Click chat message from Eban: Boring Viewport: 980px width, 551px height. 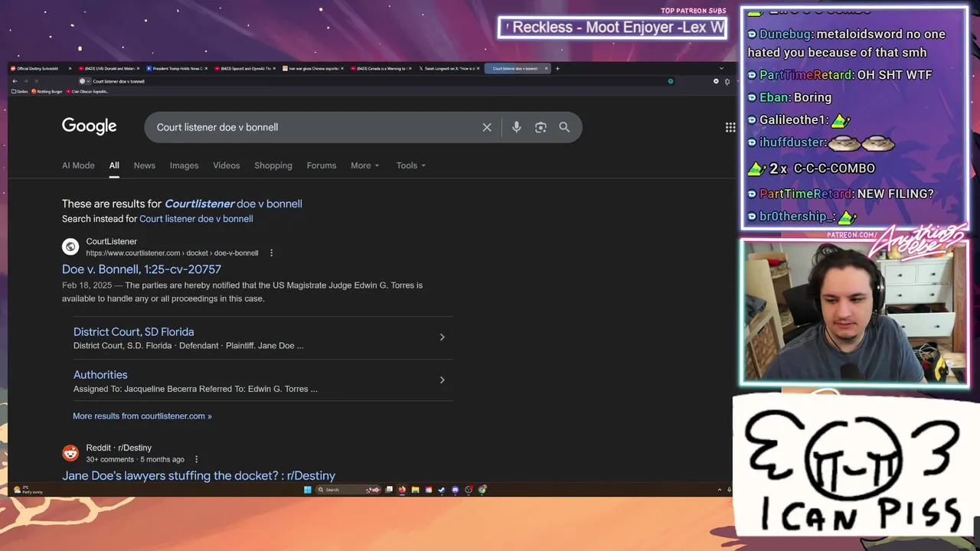tap(789, 97)
